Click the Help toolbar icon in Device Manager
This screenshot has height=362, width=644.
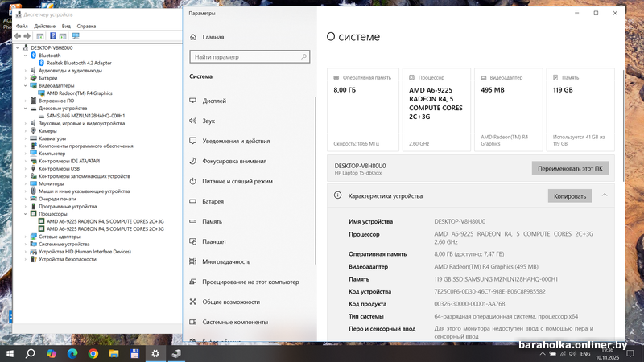point(53,36)
